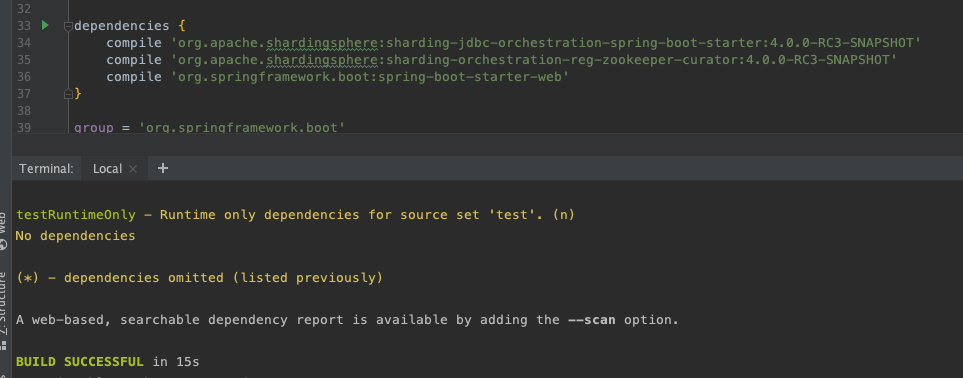This screenshot has width=963, height=378.
Task: Click the --scan option text
Action: pyautogui.click(x=591, y=320)
